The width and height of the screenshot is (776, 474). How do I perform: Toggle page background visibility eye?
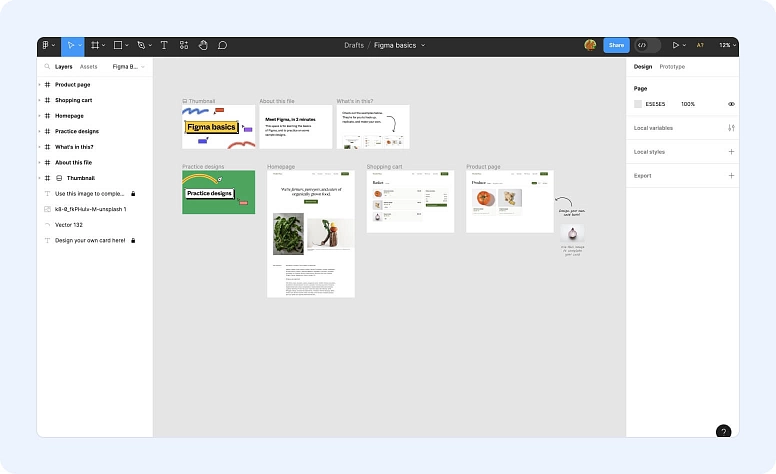coord(731,104)
